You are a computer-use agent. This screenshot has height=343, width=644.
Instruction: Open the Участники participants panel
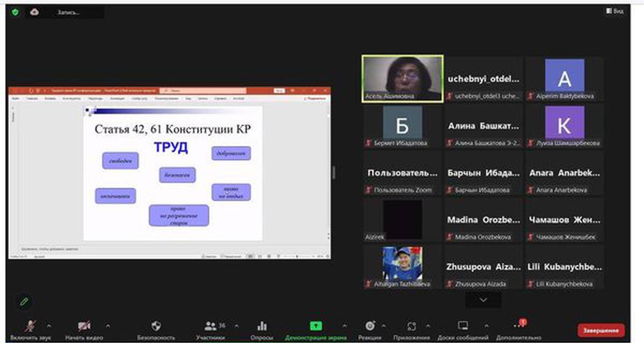click(210, 326)
